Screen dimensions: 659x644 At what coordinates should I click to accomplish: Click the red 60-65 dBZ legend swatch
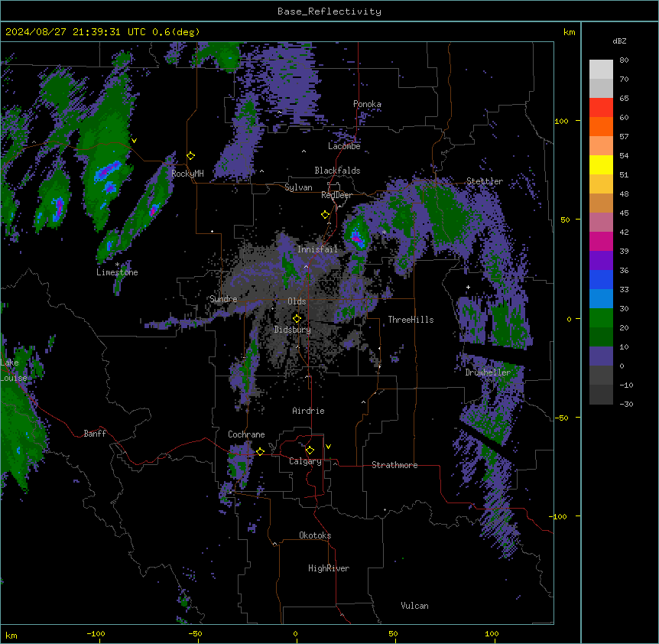pos(601,108)
